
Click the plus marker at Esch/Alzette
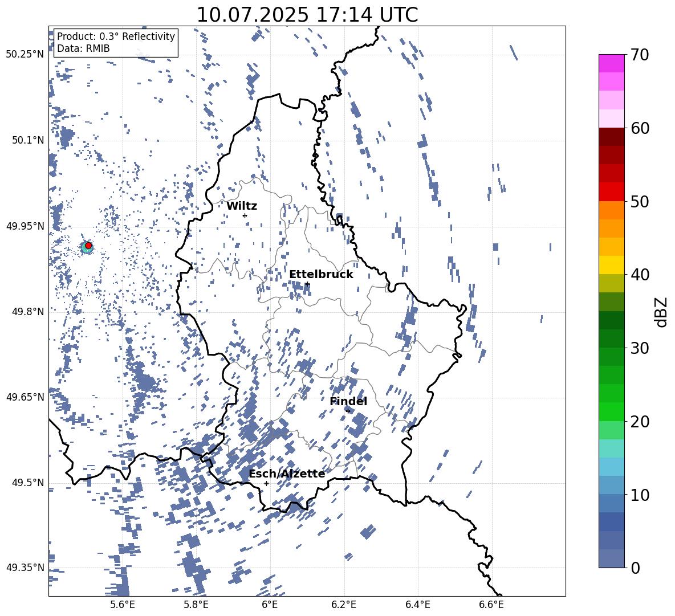(266, 483)
